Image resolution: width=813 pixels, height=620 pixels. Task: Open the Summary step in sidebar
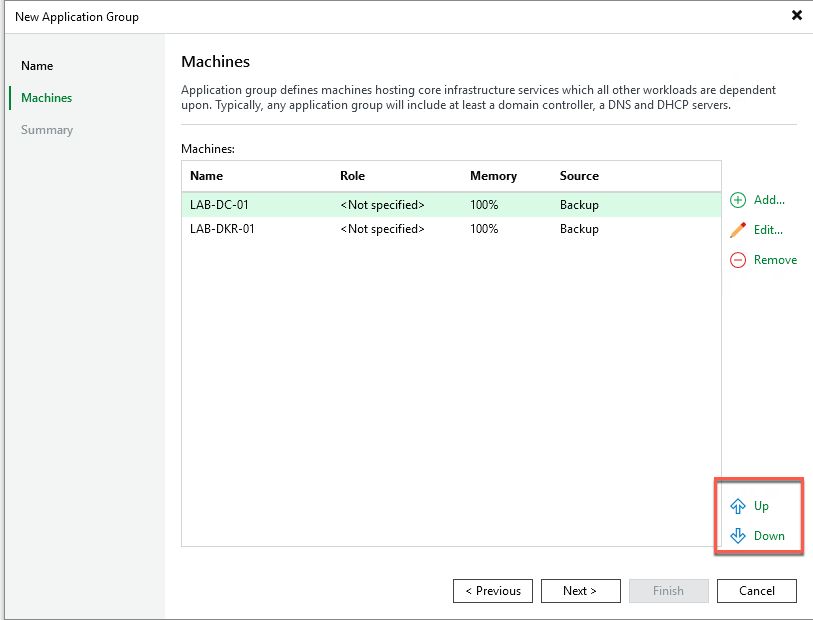[x=46, y=130]
